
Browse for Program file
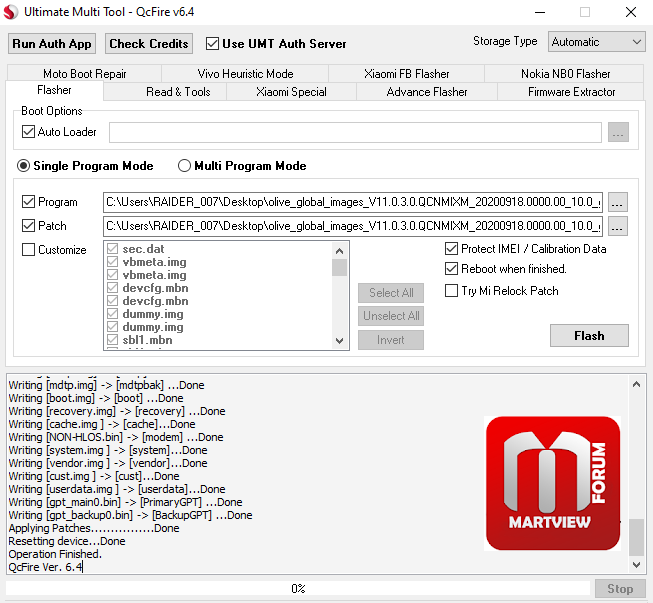pyautogui.click(x=618, y=202)
